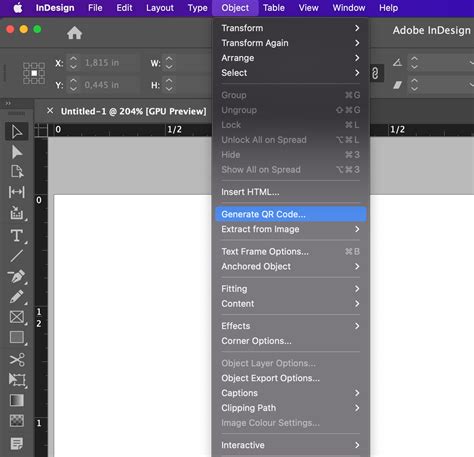474x457 pixels.
Task: Select the Gradient Feather tool
Action: tap(17, 421)
